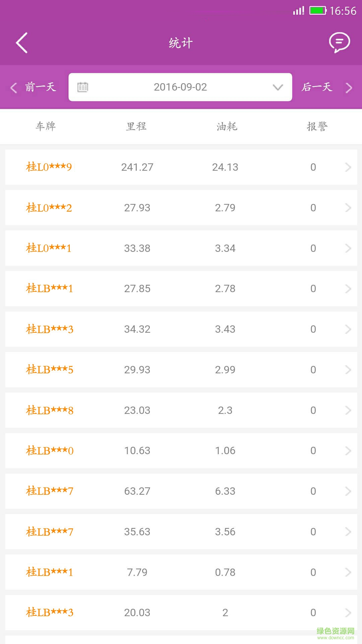Select the row with mileage 63.27
Image resolution: width=362 pixels, height=644 pixels.
(x=137, y=491)
